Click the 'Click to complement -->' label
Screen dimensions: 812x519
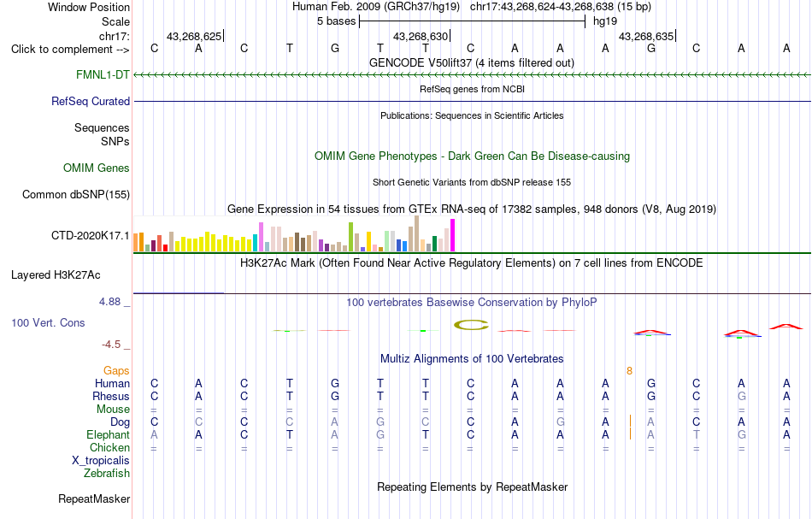[70, 50]
